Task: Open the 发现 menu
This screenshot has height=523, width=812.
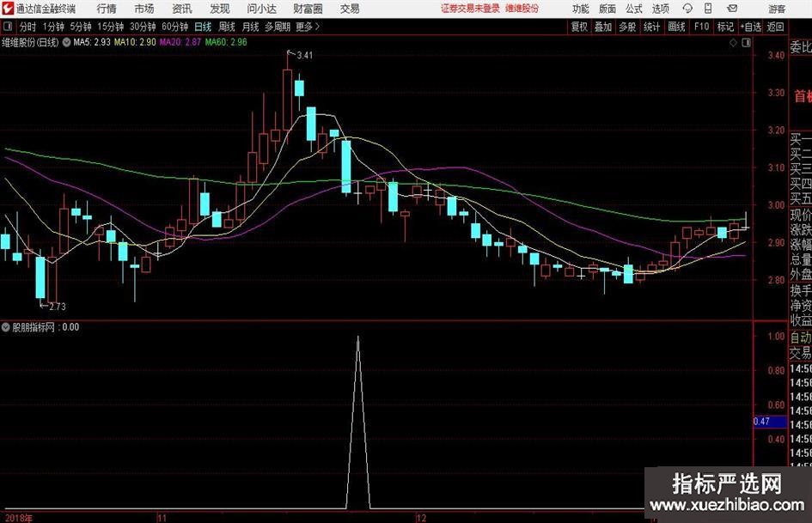Action: 220,9
